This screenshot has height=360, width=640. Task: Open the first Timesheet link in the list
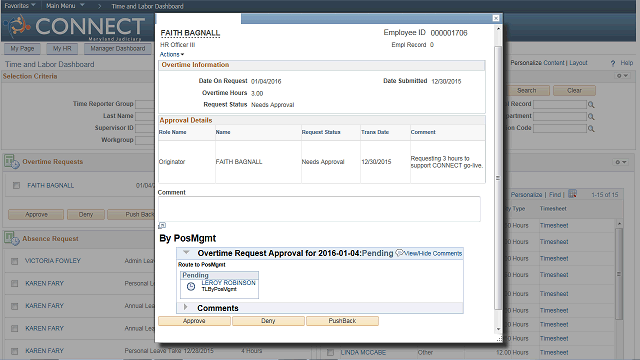coord(554,225)
